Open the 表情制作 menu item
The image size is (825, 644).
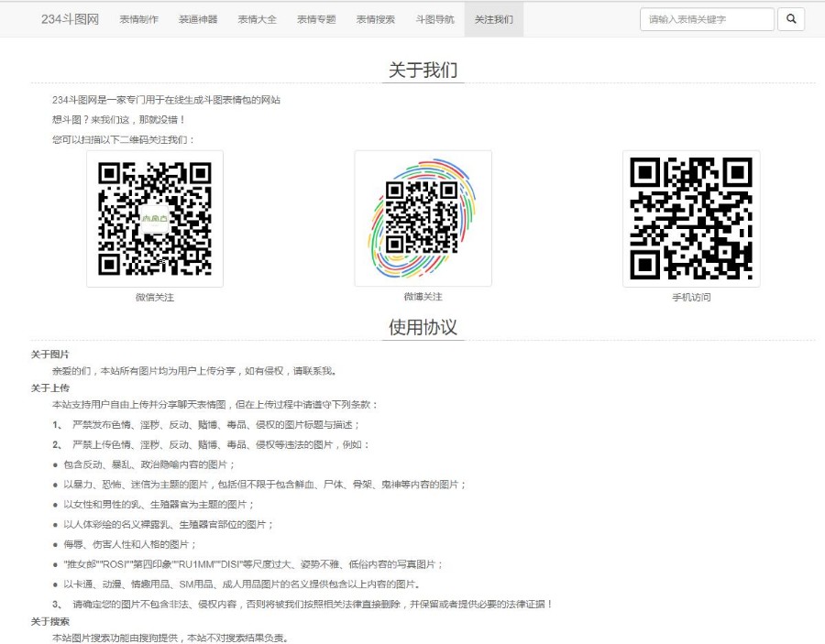(138, 19)
